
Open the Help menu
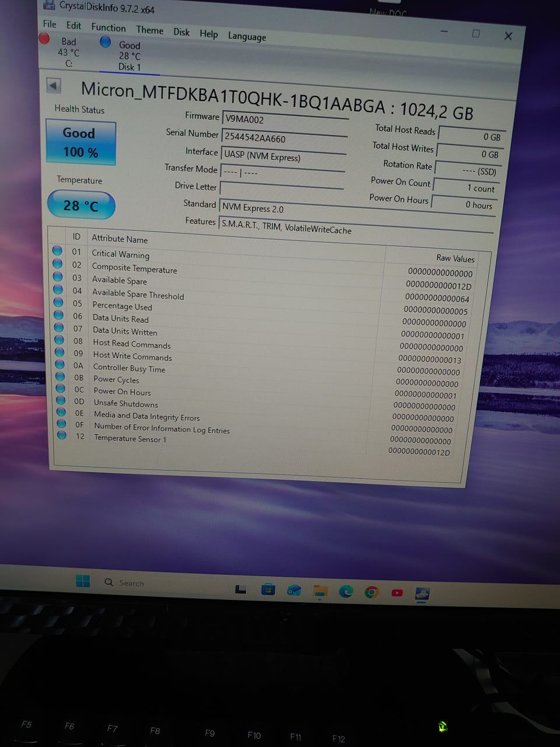click(x=209, y=34)
